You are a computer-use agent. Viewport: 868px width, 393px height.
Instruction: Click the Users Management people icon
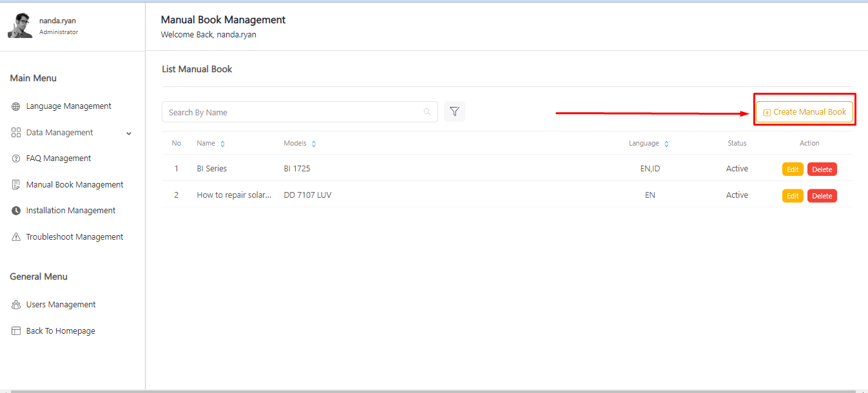tap(16, 305)
